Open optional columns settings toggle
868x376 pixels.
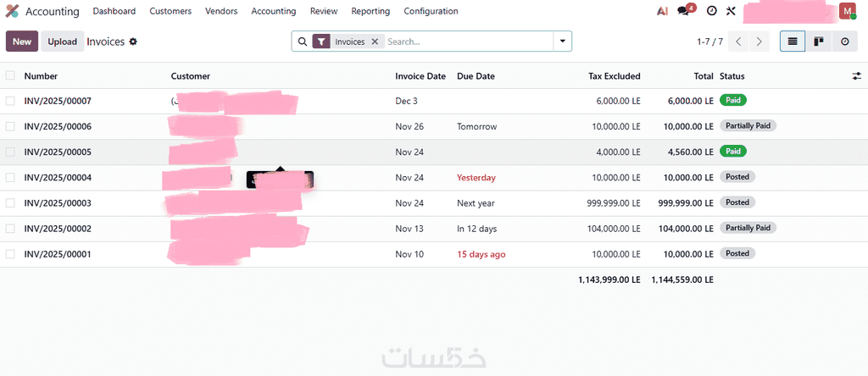pyautogui.click(x=856, y=76)
